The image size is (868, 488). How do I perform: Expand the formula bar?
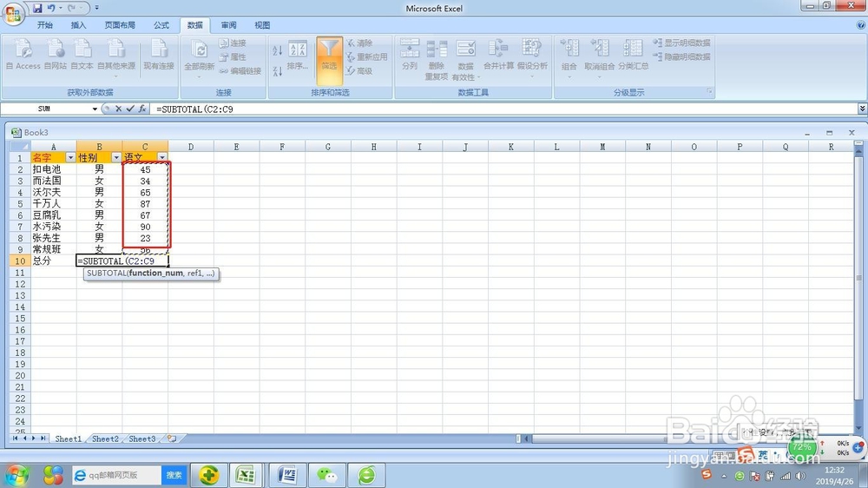click(862, 109)
